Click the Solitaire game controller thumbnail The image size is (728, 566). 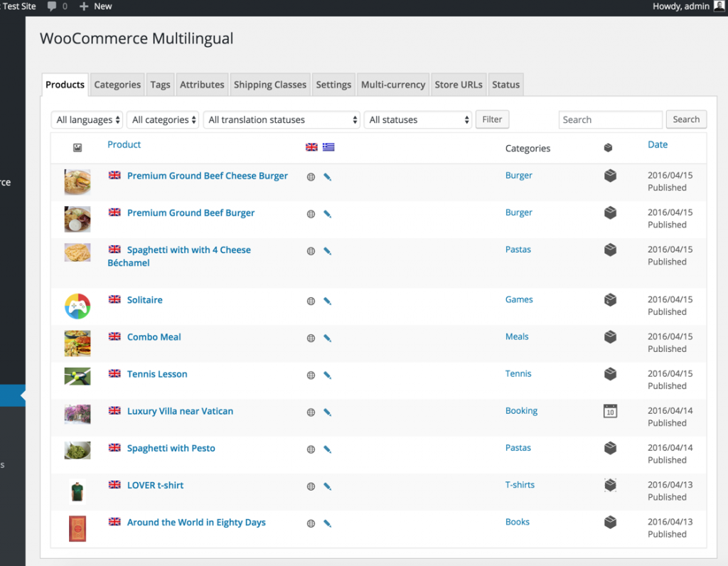point(77,306)
